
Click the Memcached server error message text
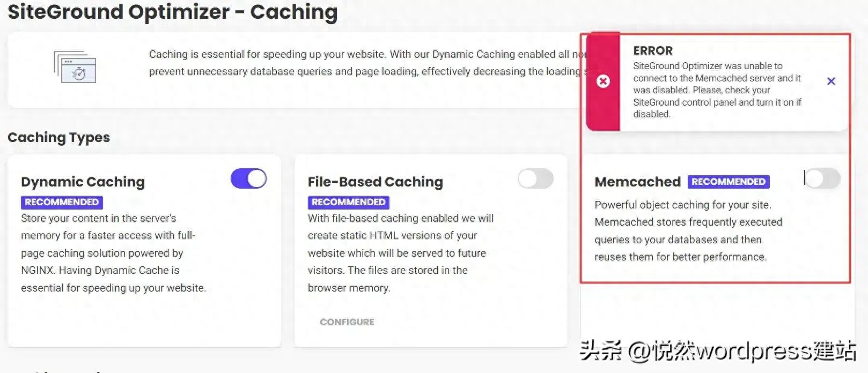point(716,89)
